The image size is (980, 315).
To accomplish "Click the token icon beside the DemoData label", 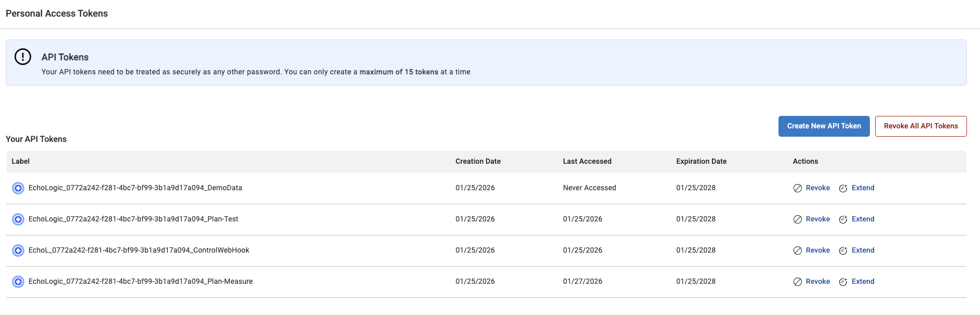I will pyautogui.click(x=18, y=188).
